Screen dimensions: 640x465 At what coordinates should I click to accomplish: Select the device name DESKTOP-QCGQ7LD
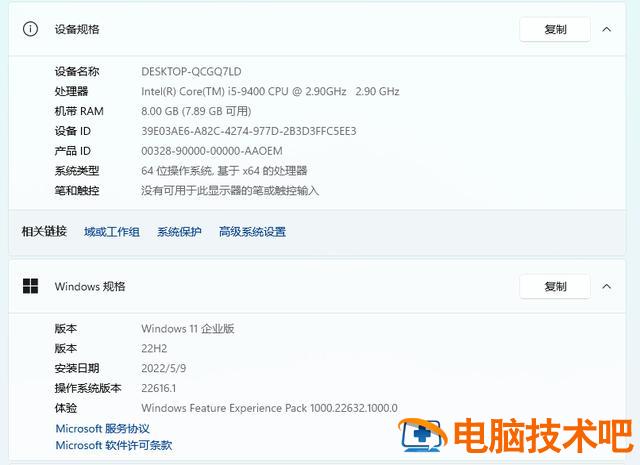click(x=191, y=72)
